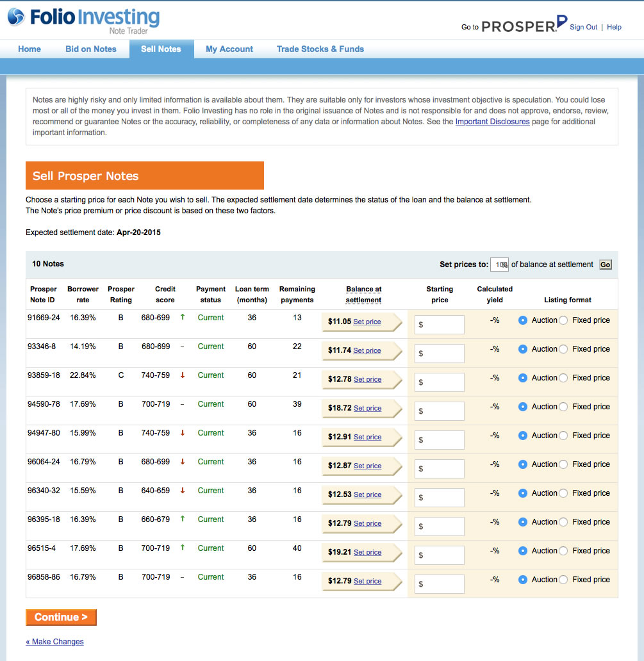
Task: Click red down arrow in row 93859-18
Action: coord(183,375)
